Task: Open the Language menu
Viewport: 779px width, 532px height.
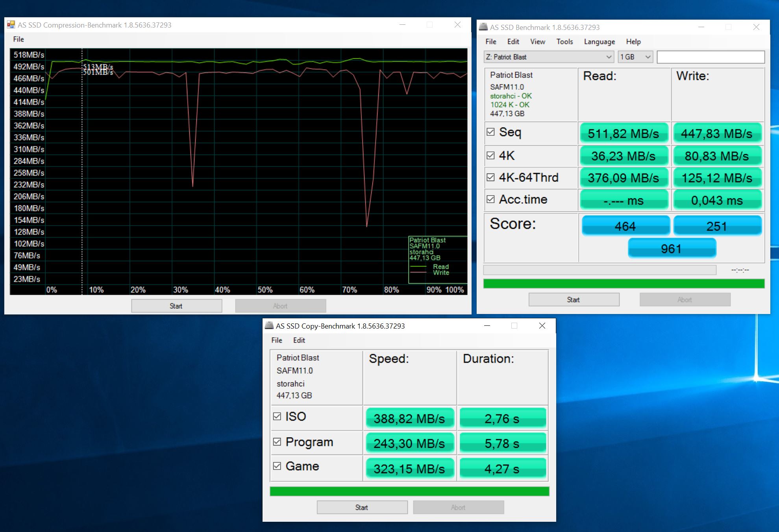Action: pos(600,42)
